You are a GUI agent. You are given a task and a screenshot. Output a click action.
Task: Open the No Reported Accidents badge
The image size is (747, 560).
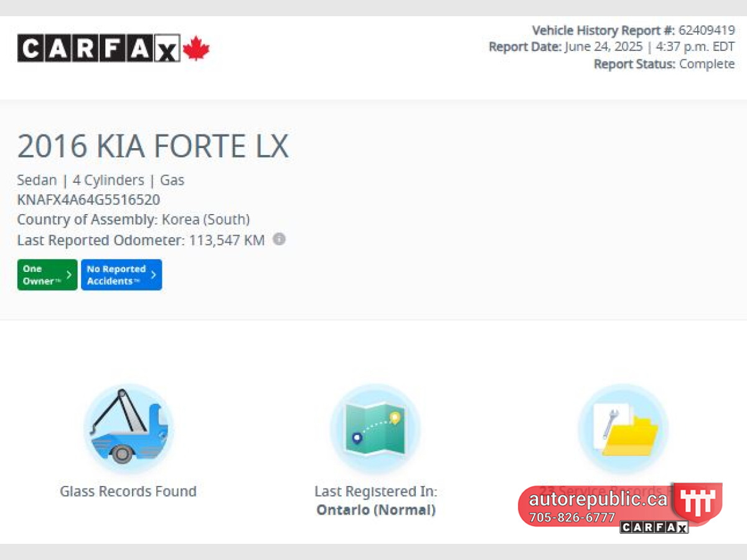(x=121, y=275)
